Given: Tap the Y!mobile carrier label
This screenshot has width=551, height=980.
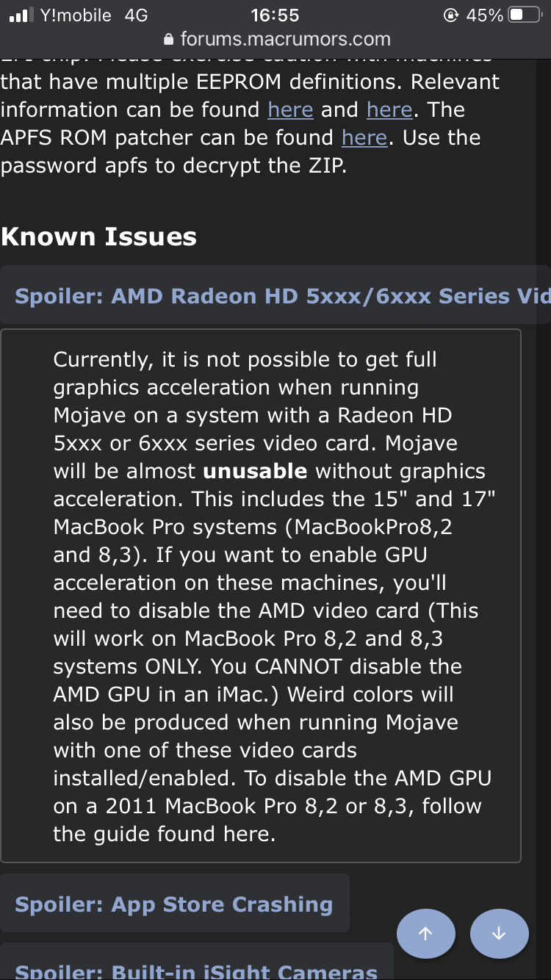Looking at the screenshot, I should (x=76, y=15).
